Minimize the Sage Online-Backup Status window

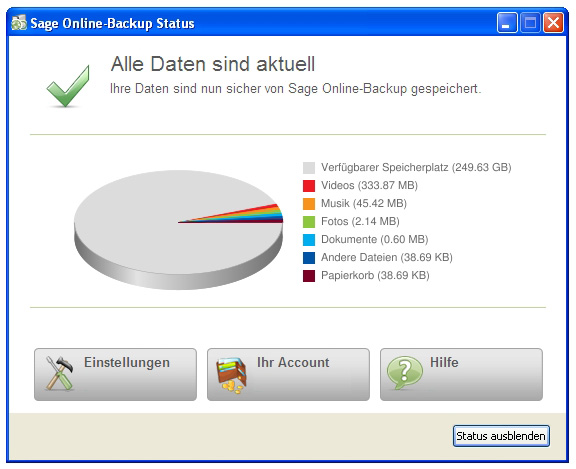[507, 23]
